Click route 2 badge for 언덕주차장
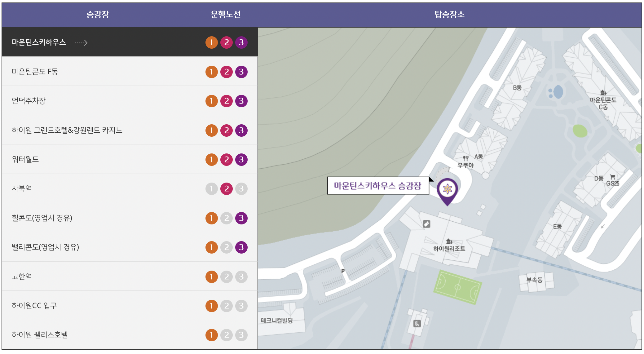The image size is (644, 354). [x=227, y=101]
